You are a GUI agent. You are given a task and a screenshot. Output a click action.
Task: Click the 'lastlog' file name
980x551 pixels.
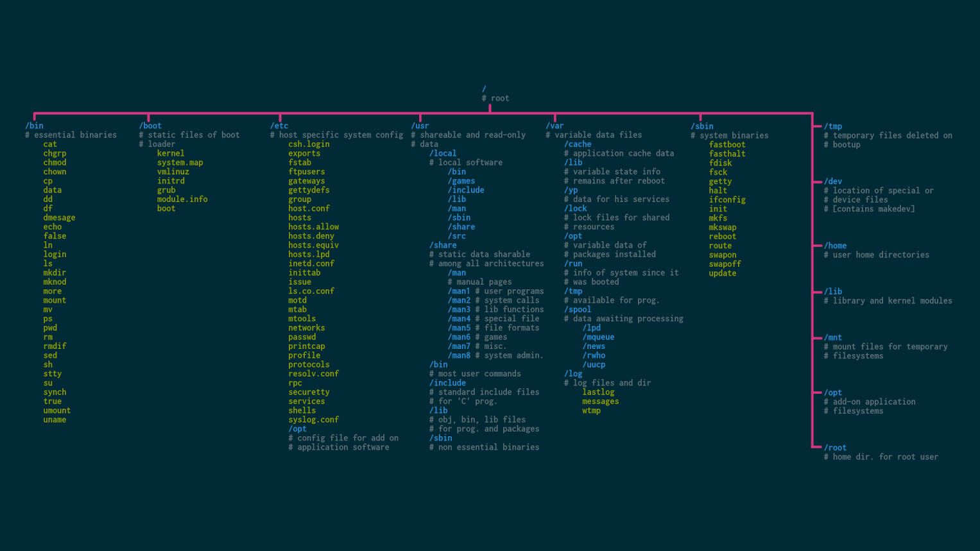598,392
